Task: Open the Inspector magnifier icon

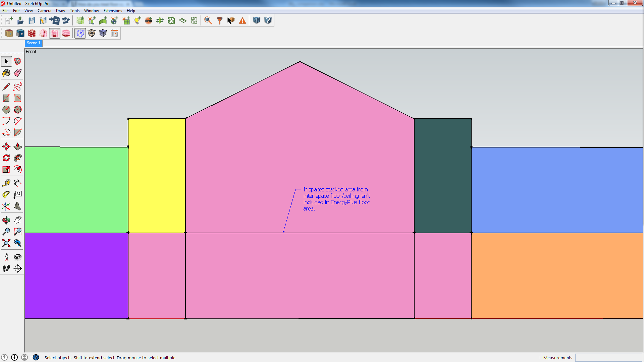Action: 208,21
